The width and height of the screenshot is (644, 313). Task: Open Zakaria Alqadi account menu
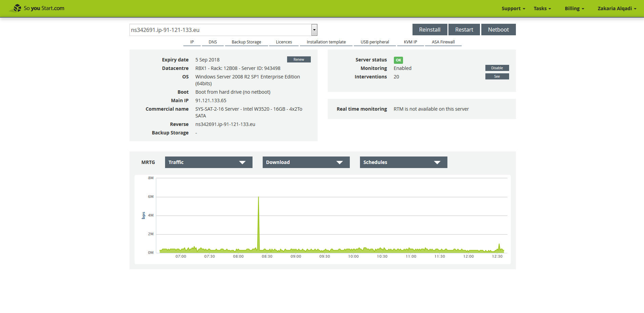[x=617, y=8]
